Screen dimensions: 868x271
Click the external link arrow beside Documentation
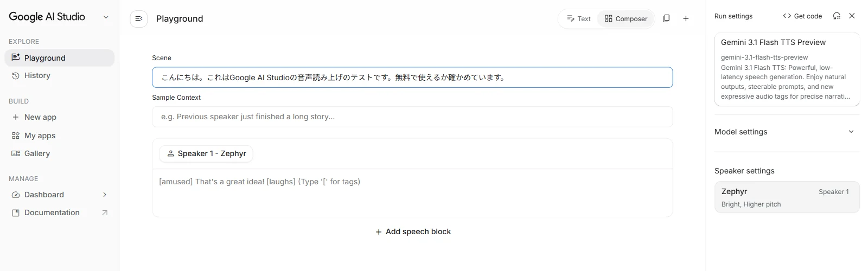105,212
